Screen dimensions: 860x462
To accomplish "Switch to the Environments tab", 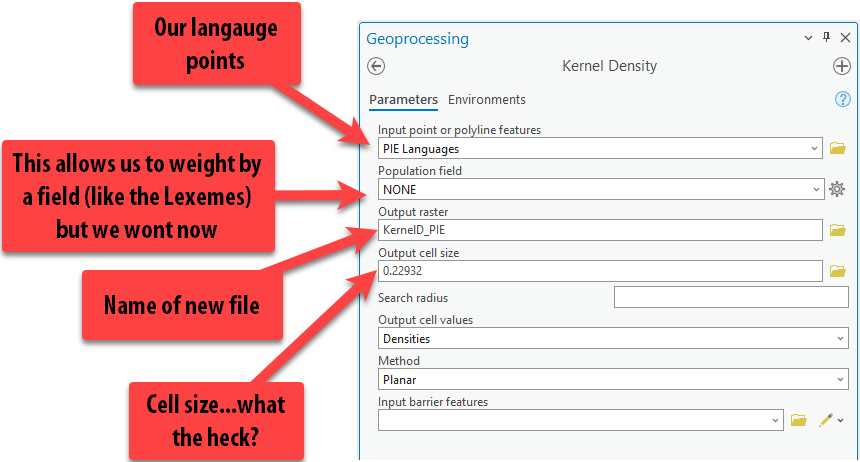I will point(486,100).
